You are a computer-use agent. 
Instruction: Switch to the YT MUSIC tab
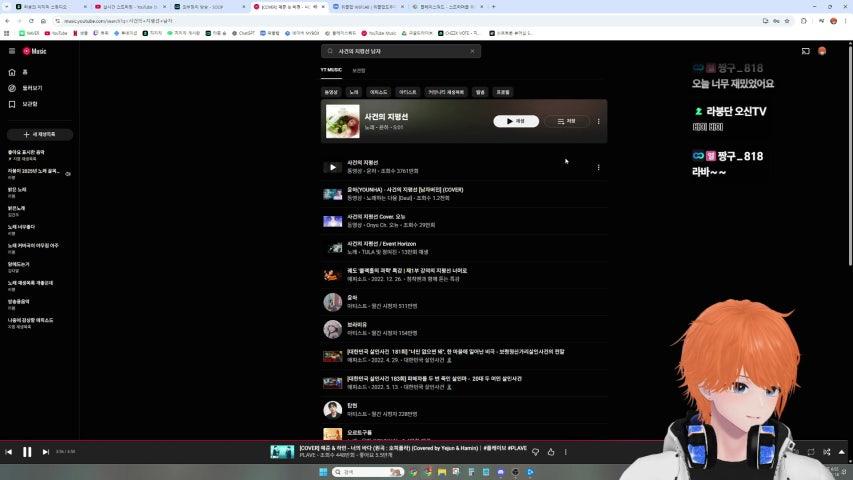[x=331, y=70]
